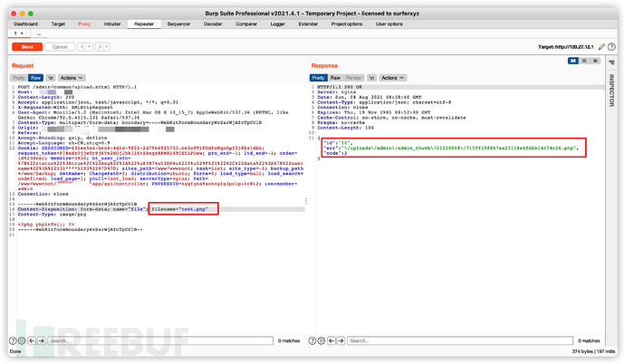The height and width of the screenshot is (364, 625).
Task: Click the response search field
Action: [460, 340]
